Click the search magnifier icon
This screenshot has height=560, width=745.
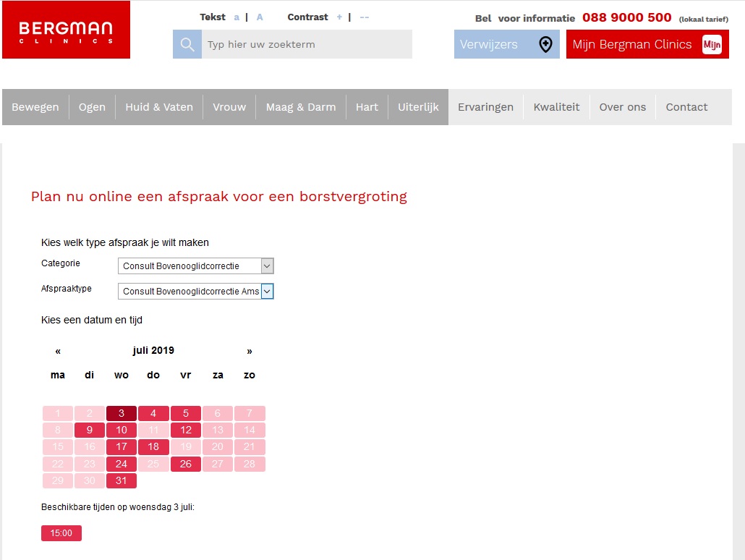pyautogui.click(x=187, y=44)
